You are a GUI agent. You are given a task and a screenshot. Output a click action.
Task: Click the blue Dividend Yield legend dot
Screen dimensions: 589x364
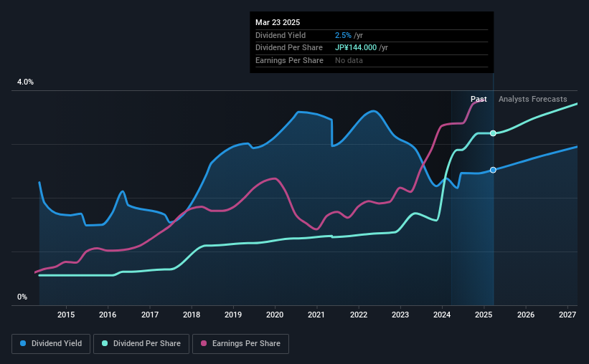(23, 343)
